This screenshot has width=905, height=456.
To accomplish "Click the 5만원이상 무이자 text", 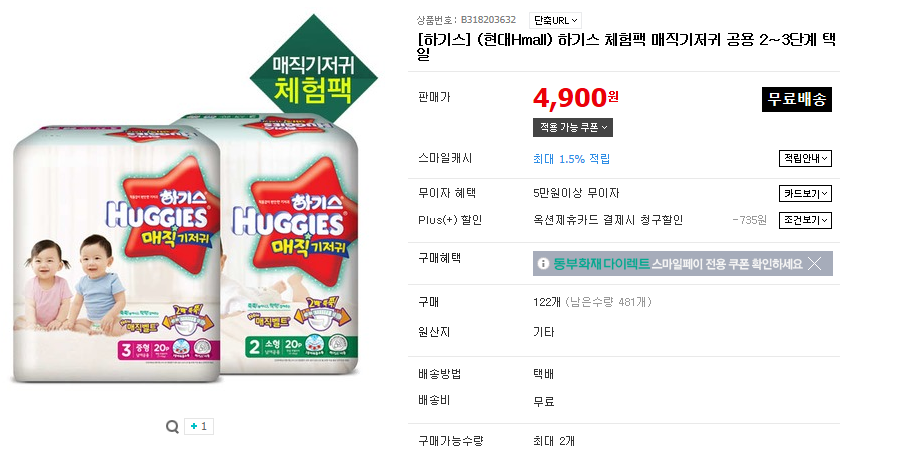I will click(x=576, y=193).
